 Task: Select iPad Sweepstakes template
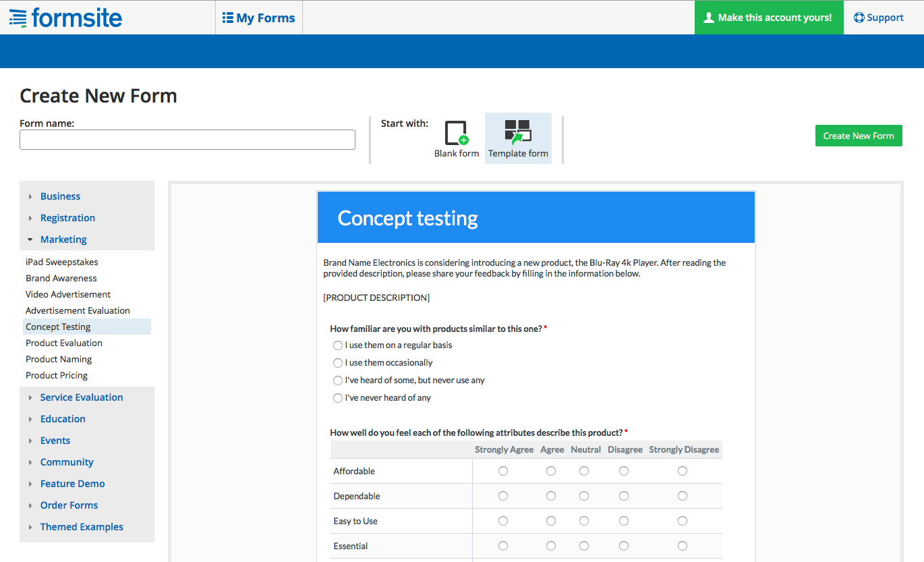(62, 262)
